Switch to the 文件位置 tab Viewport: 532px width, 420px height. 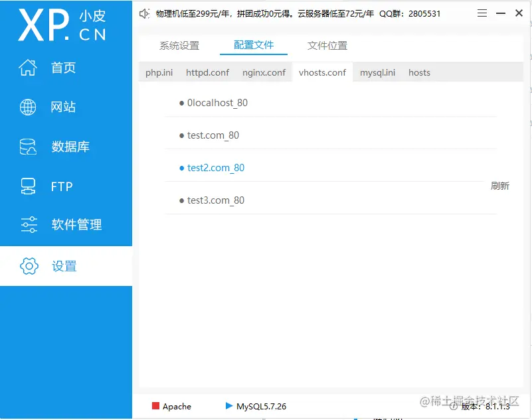[x=327, y=45]
